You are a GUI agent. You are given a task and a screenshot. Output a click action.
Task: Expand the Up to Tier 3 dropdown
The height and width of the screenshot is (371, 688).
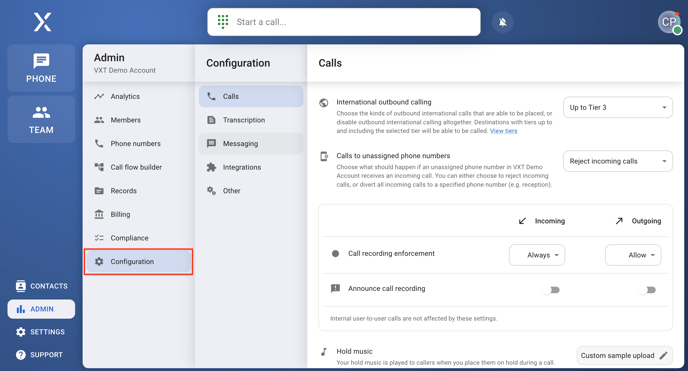coord(618,107)
